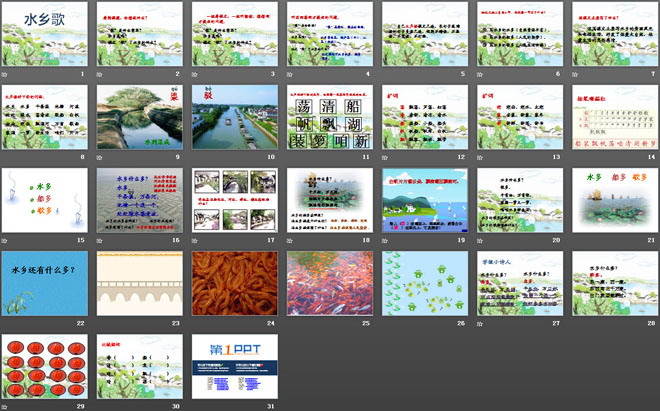Select slide 27 thumbnail
The width and height of the screenshot is (660, 411).
pos(520,283)
